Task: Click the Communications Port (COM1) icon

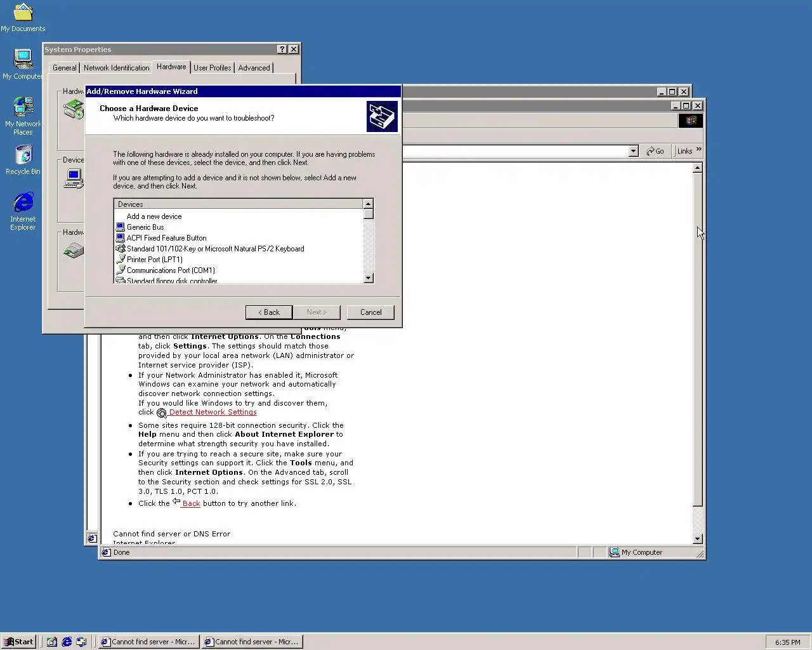Action: point(121,270)
